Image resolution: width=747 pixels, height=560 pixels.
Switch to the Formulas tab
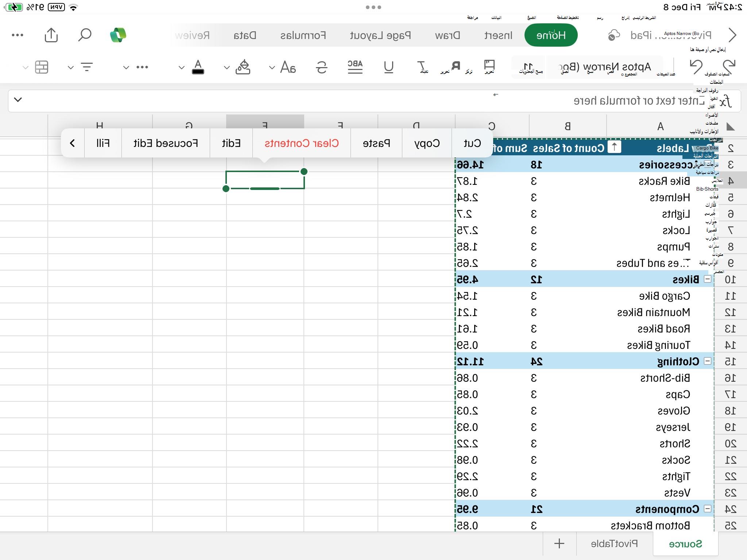click(x=303, y=35)
